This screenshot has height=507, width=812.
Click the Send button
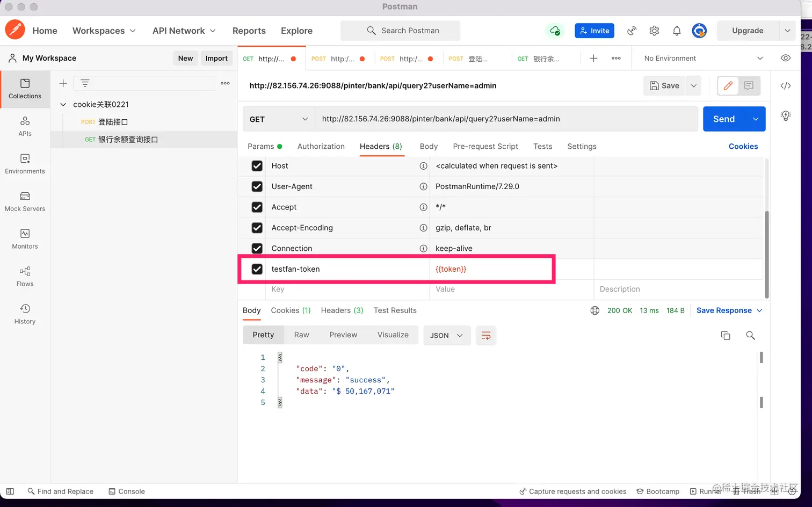[724, 119]
